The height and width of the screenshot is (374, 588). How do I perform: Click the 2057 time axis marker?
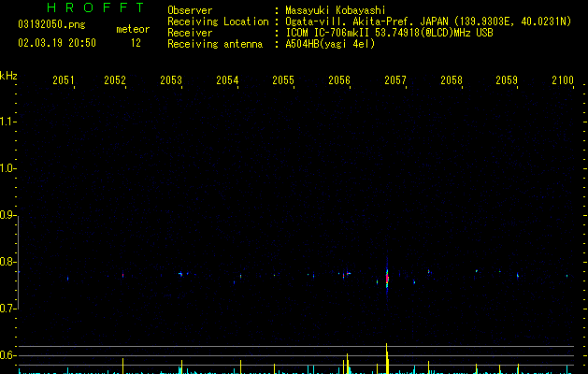coord(395,79)
